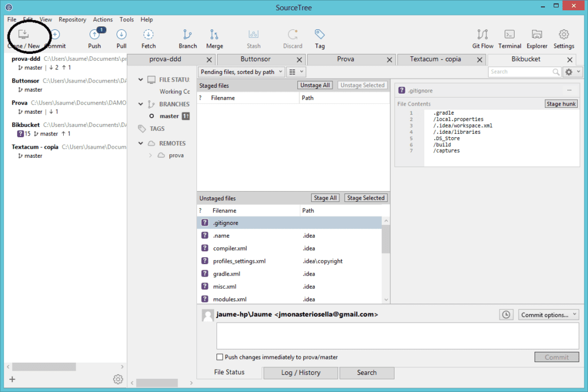Launch the Terminal from the toolbar
This screenshot has width=588, height=392.
tap(509, 36)
